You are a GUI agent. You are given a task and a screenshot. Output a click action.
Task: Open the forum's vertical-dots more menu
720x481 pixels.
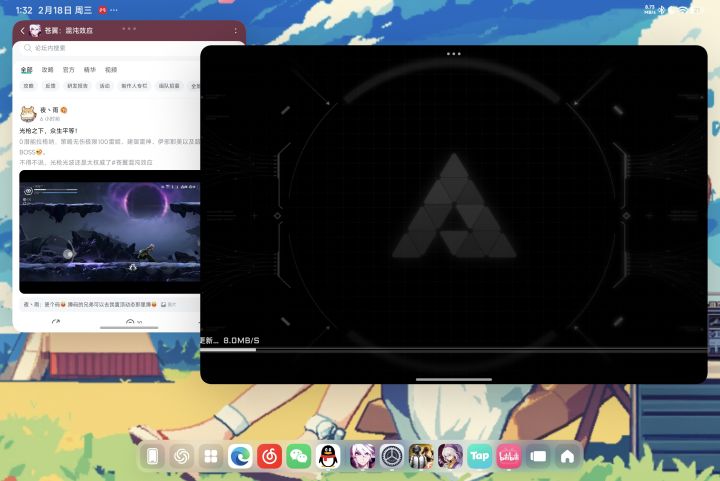click(236, 30)
